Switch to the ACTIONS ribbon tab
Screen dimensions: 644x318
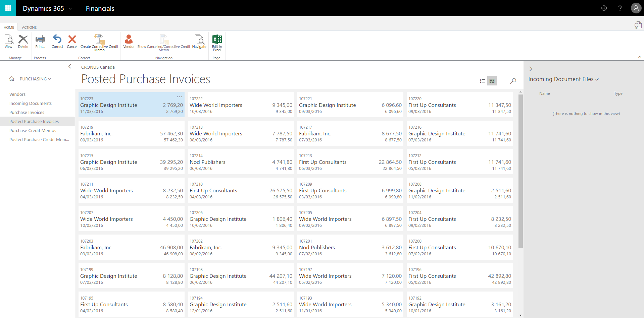click(29, 27)
